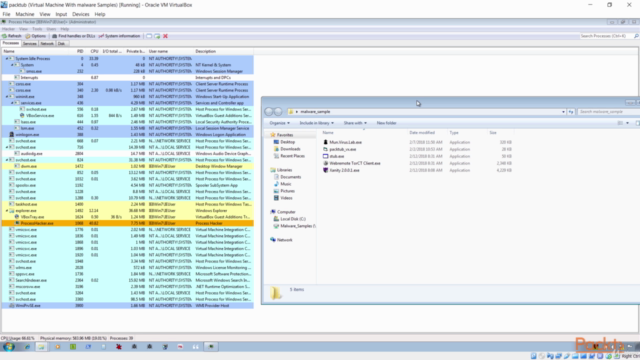
Task: Select the Processes tab
Action: coord(11,43)
